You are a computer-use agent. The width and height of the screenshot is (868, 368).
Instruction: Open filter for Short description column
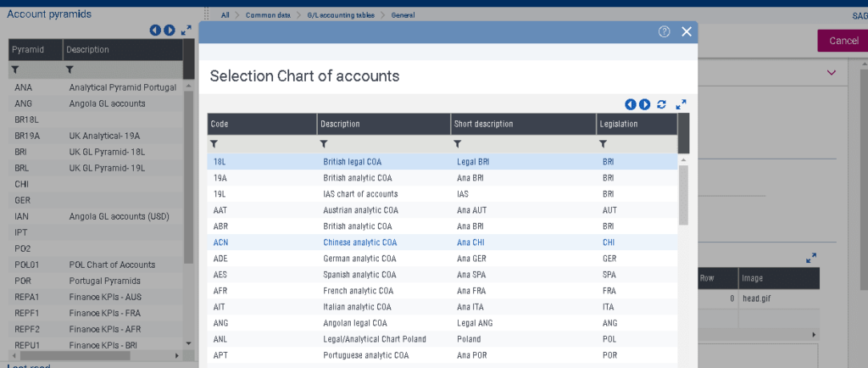(457, 144)
